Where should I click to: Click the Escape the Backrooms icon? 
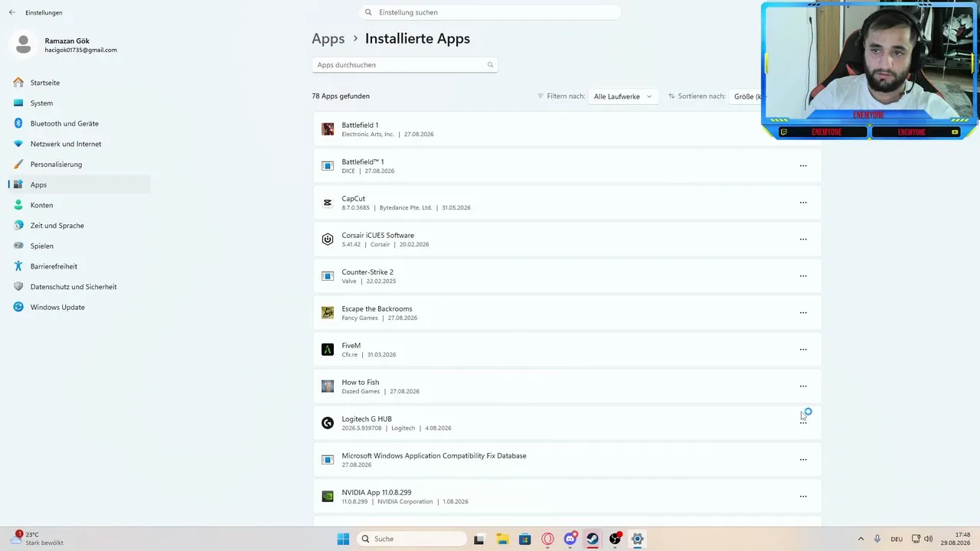click(328, 312)
